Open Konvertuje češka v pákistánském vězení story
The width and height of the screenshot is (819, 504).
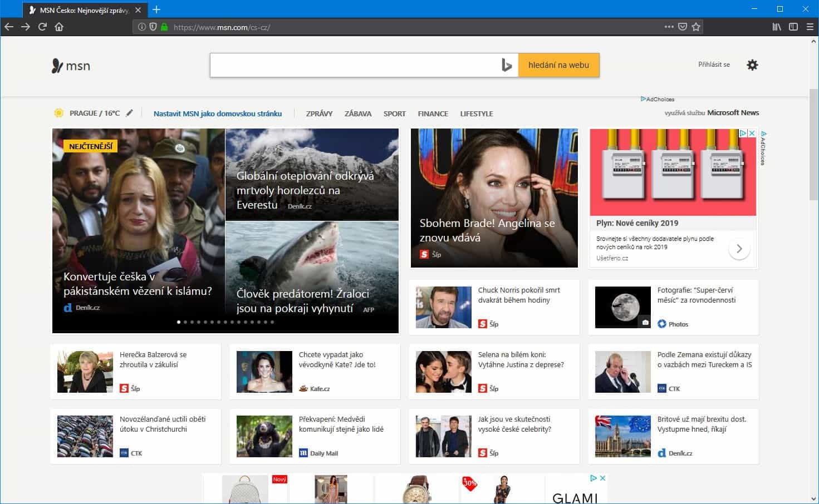point(138,231)
